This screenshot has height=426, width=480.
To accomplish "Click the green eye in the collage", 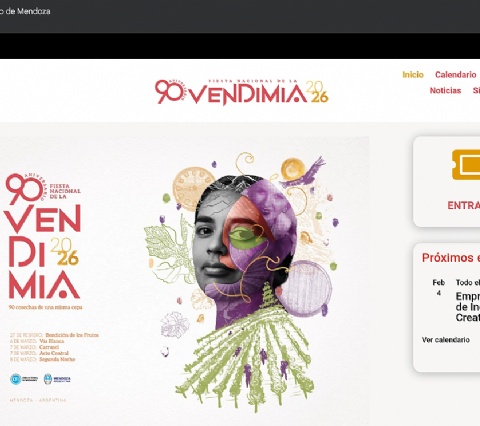I will (247, 236).
